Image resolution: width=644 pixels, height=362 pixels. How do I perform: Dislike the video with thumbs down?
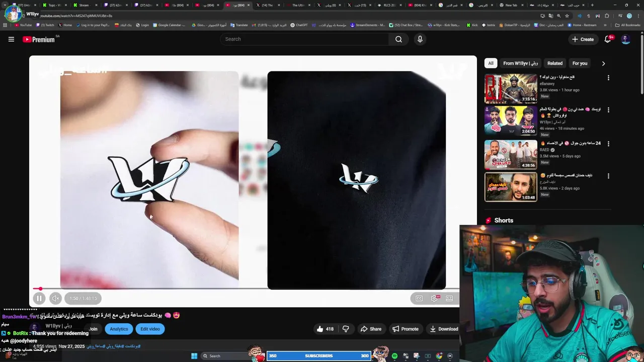coord(346,329)
